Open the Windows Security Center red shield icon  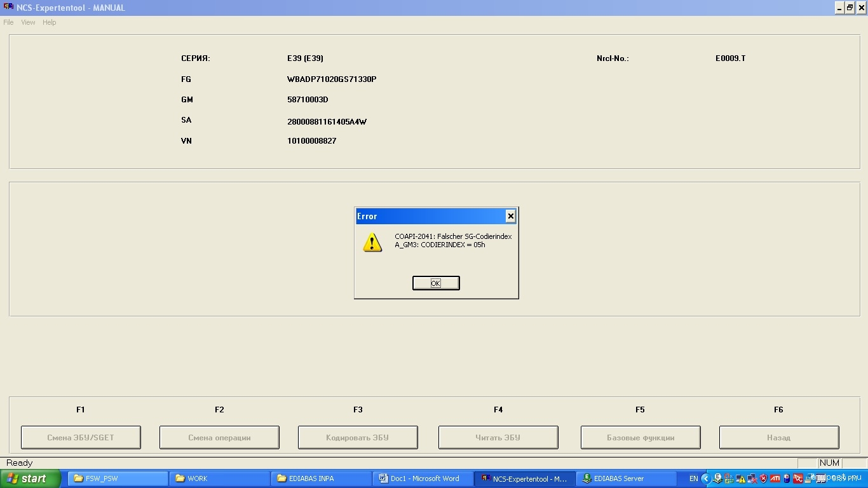click(763, 478)
